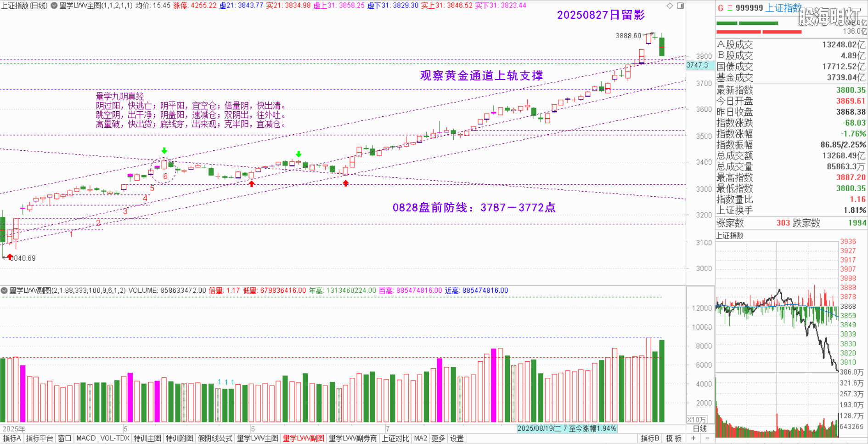This screenshot has height=444, width=868.
Task: Select the 指标平台 tab
Action: click(39, 438)
